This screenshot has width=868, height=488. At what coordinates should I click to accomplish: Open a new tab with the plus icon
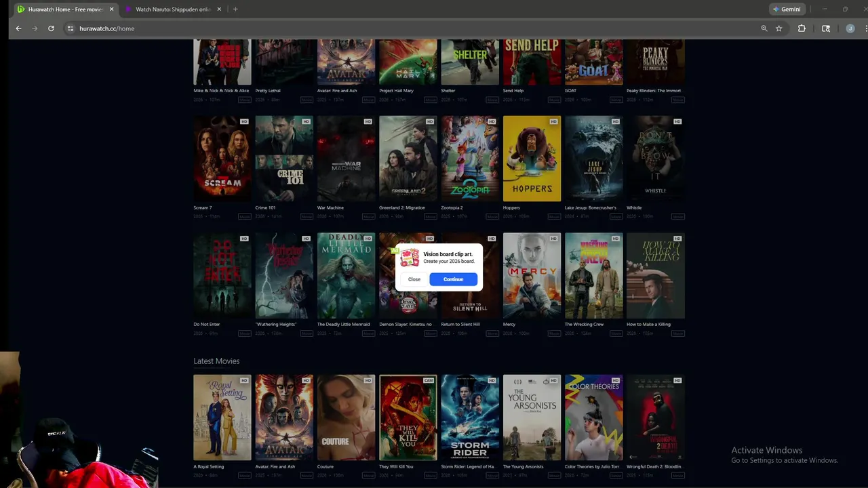(x=235, y=9)
